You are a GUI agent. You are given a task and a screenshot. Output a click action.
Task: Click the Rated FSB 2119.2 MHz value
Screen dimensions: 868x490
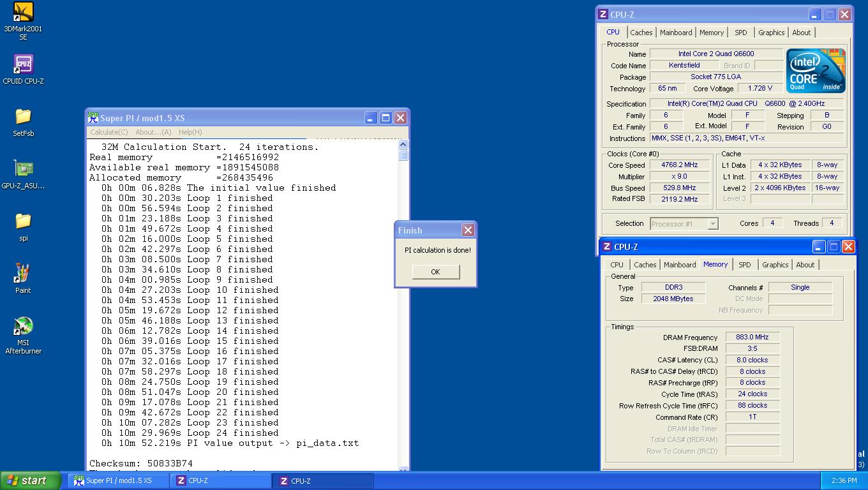click(x=679, y=198)
